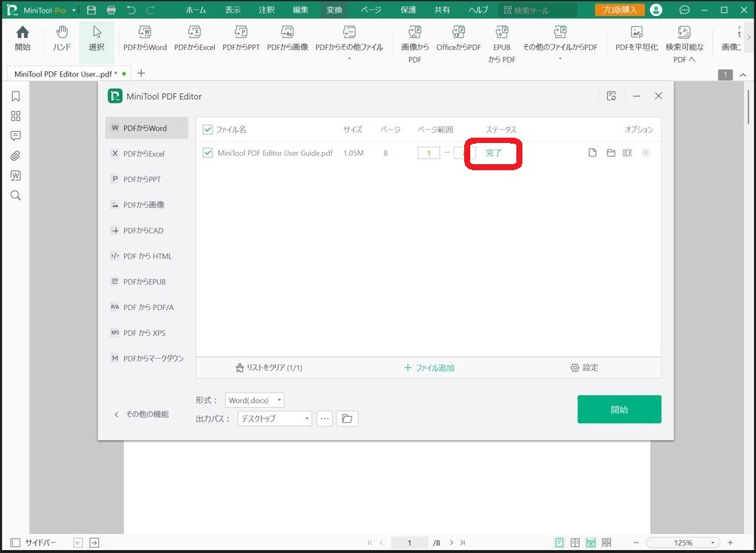Open the ホーム ribbon tab
The width and height of the screenshot is (756, 553).
click(196, 10)
